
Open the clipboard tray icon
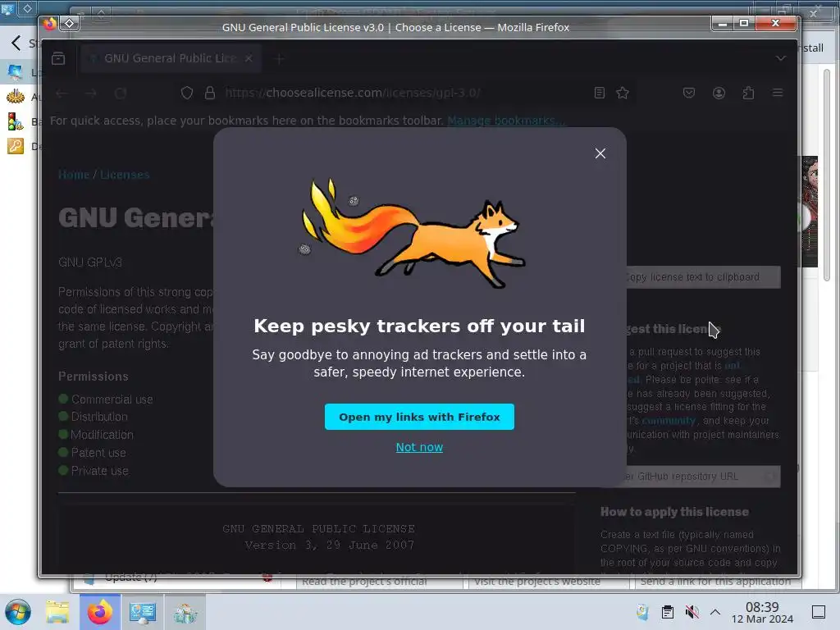tap(668, 612)
